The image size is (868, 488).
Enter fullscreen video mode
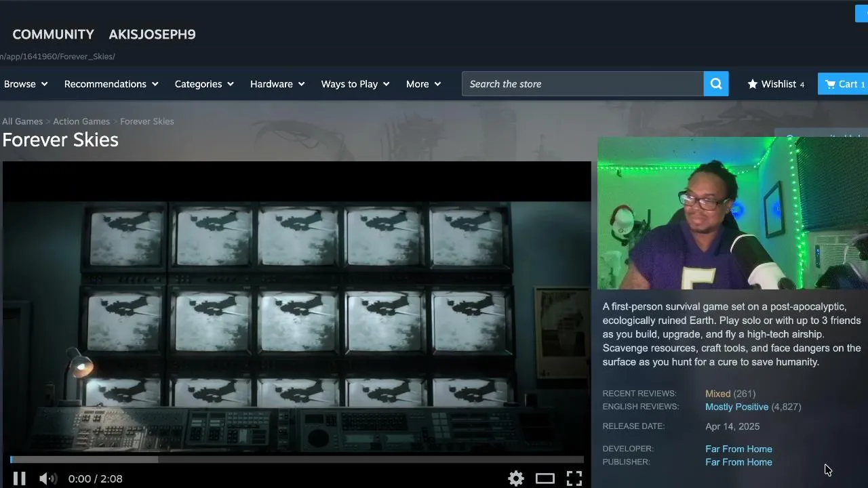point(574,479)
